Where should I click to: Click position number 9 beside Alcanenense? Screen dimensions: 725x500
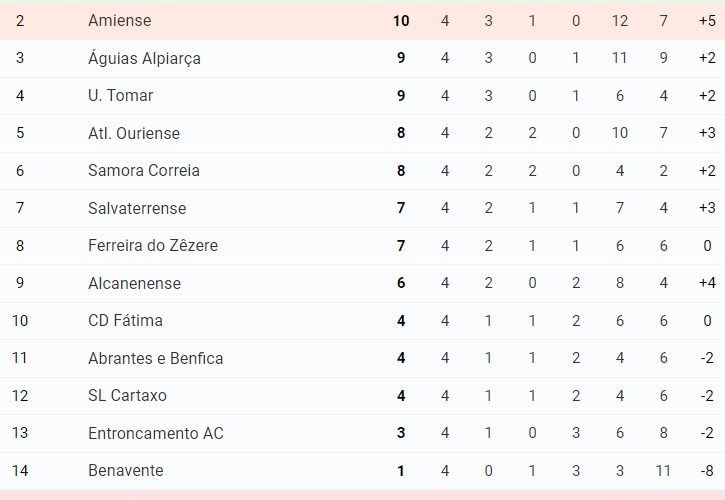coord(20,283)
